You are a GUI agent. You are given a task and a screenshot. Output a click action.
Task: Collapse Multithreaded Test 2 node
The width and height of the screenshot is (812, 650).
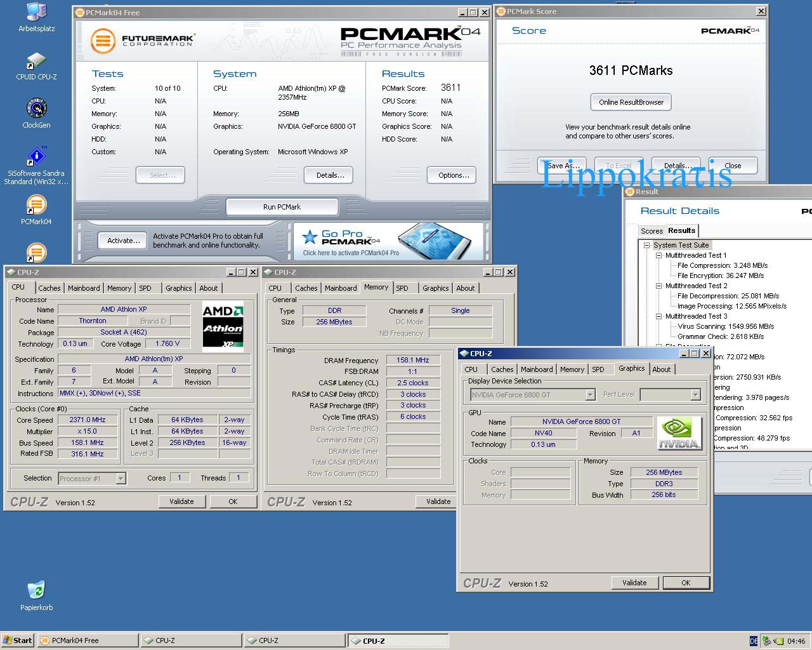coord(659,286)
